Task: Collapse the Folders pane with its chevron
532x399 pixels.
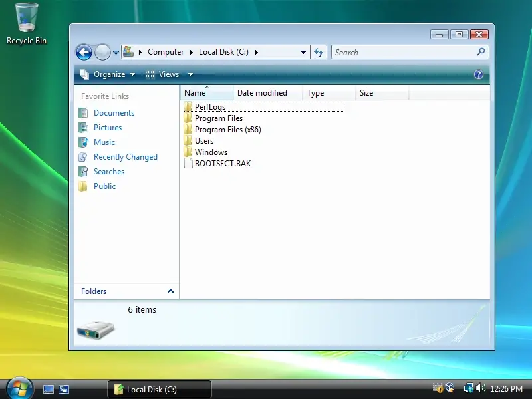Action: pyautogui.click(x=171, y=291)
